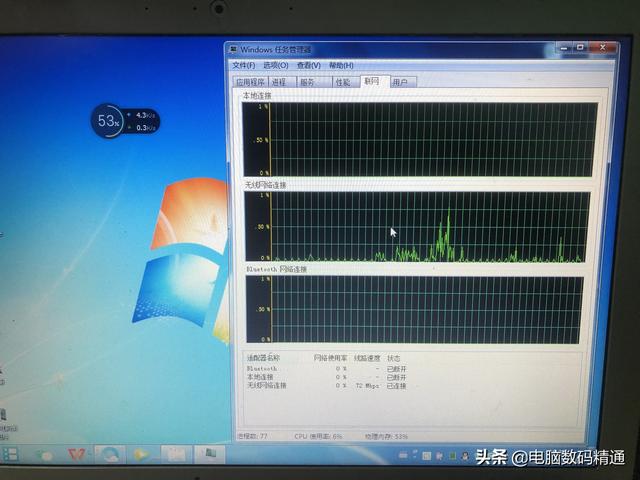The width and height of the screenshot is (640, 480).
Task: Click the 物理内存 53% status entry
Action: (x=386, y=436)
